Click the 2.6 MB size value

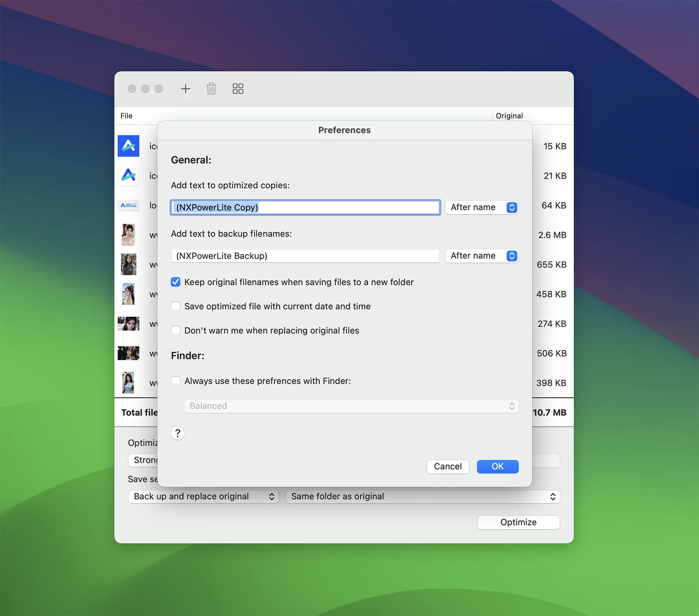coord(552,235)
